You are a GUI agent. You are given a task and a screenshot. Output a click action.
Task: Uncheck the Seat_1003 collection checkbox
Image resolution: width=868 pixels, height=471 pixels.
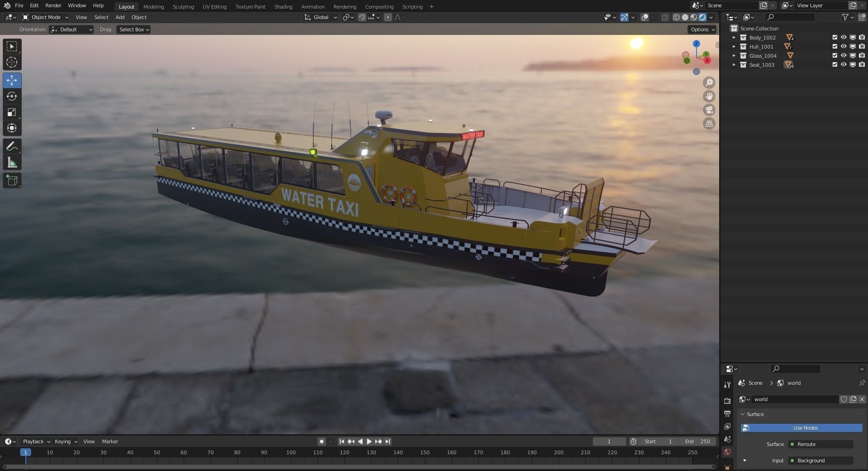834,65
